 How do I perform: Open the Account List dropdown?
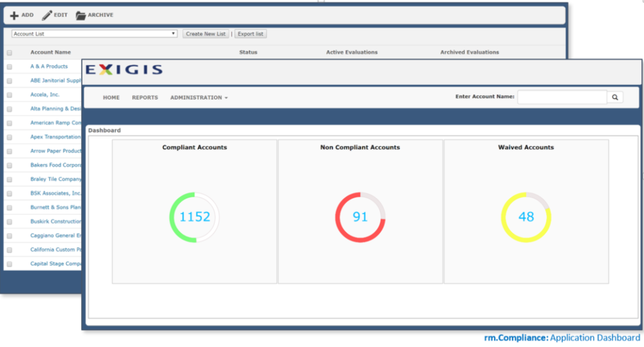pyautogui.click(x=94, y=34)
